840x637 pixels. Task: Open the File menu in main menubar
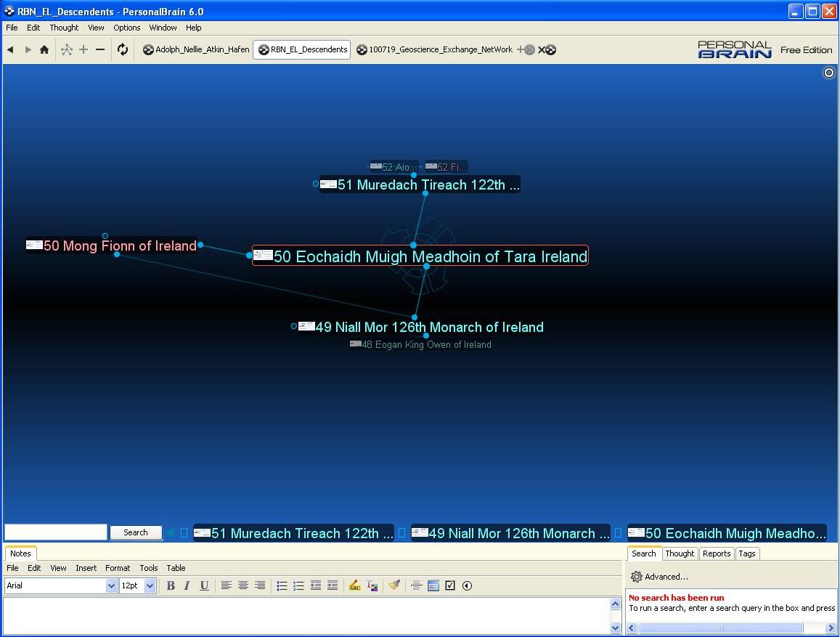point(12,28)
